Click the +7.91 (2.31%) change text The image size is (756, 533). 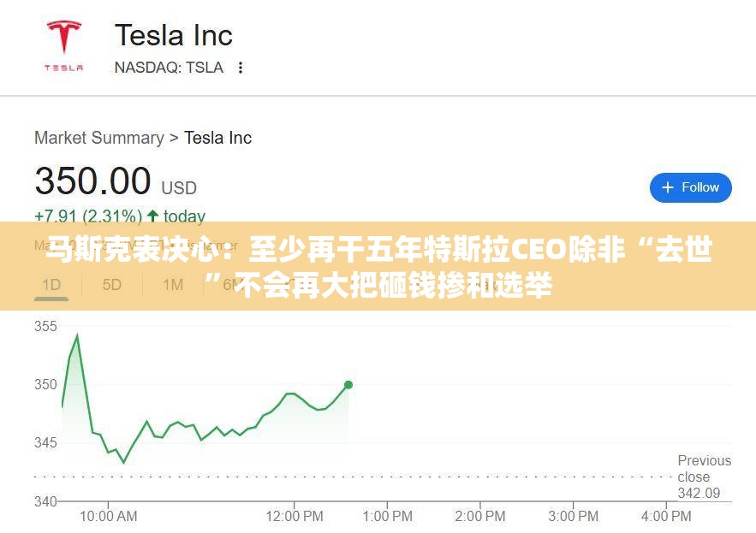click(88, 216)
